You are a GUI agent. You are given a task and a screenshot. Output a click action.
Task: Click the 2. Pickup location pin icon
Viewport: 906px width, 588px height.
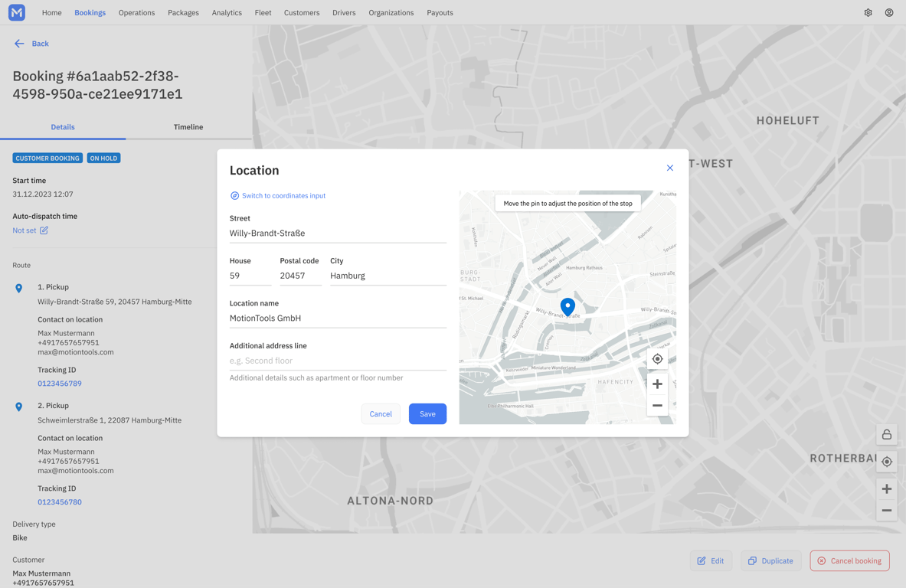(x=18, y=407)
